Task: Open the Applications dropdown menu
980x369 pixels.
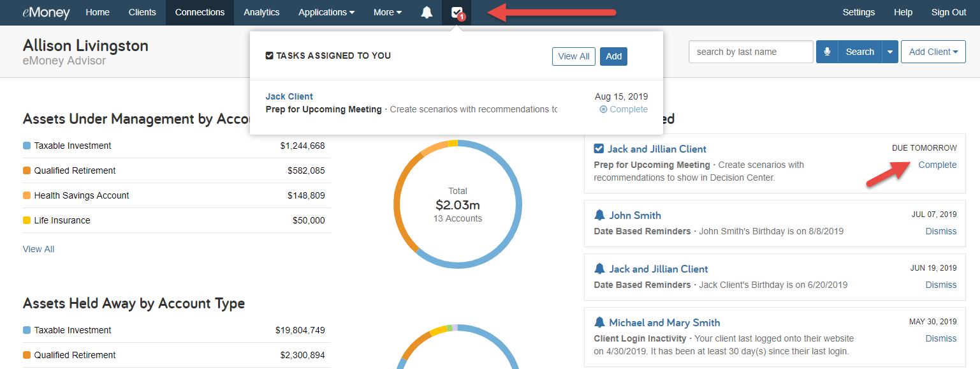Action: [326, 12]
